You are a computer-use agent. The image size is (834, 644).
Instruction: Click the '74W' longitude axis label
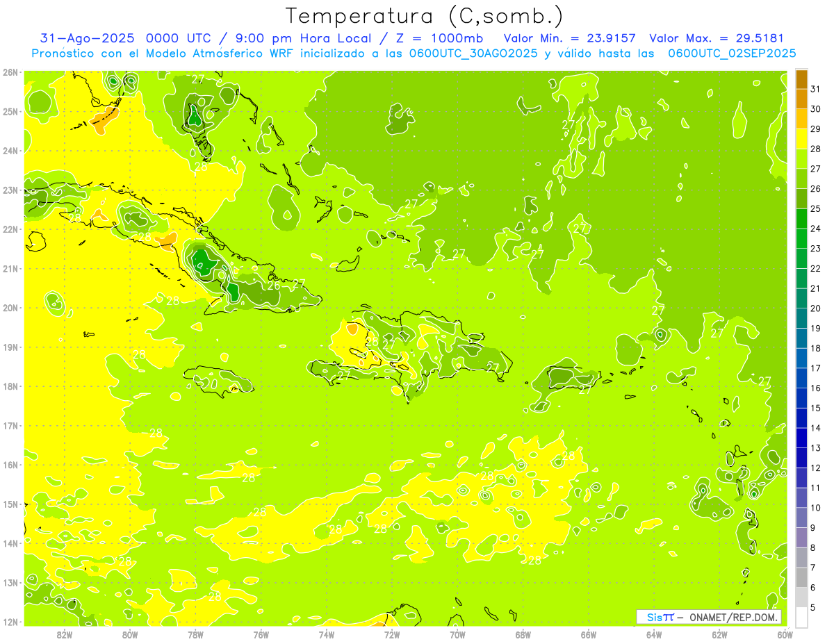tap(326, 634)
